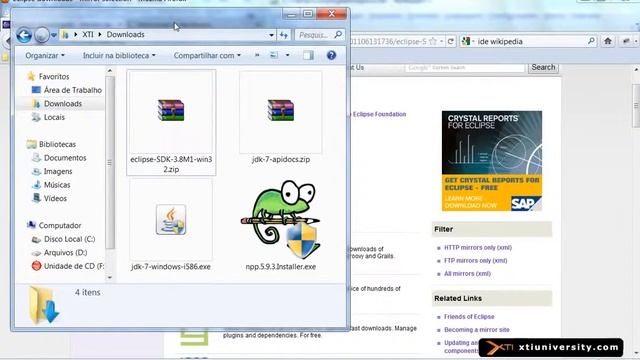
Task: Click the Firefox search magnifier icon
Action: click(591, 41)
